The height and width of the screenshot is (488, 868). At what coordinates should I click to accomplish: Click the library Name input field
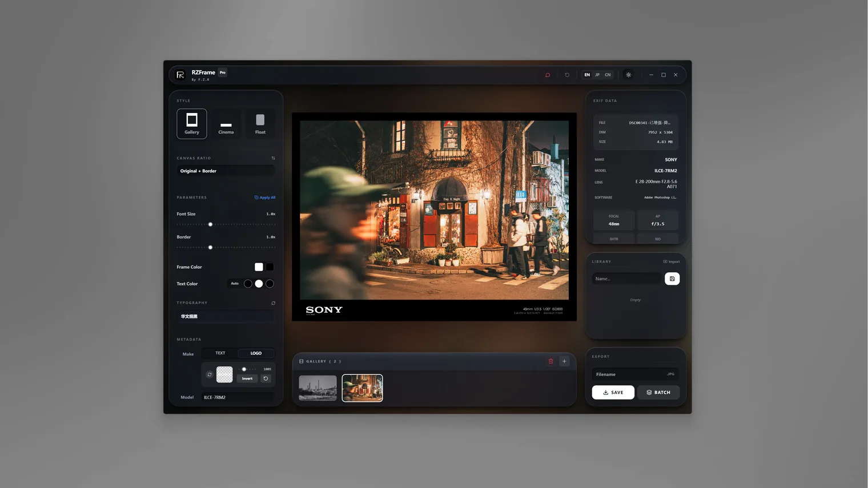[x=626, y=279]
